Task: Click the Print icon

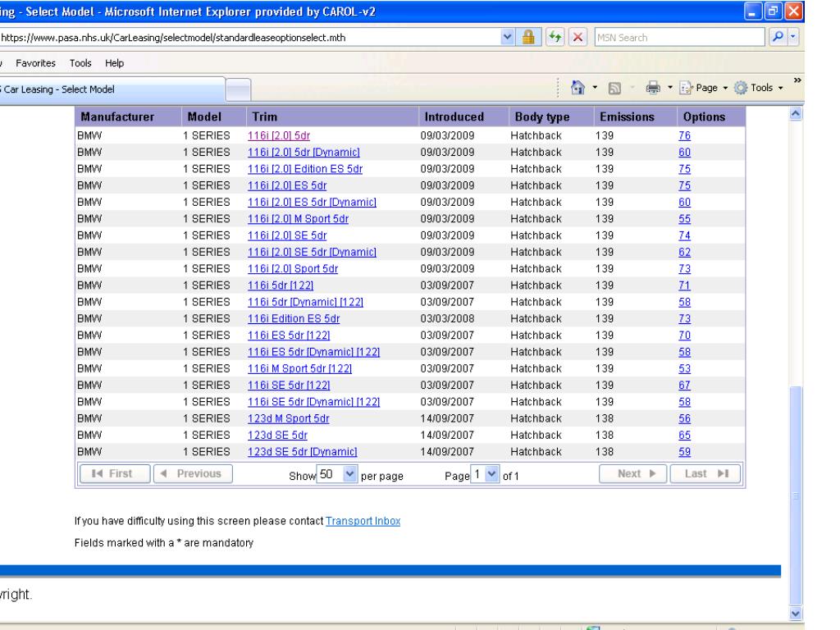Action: coord(652,87)
